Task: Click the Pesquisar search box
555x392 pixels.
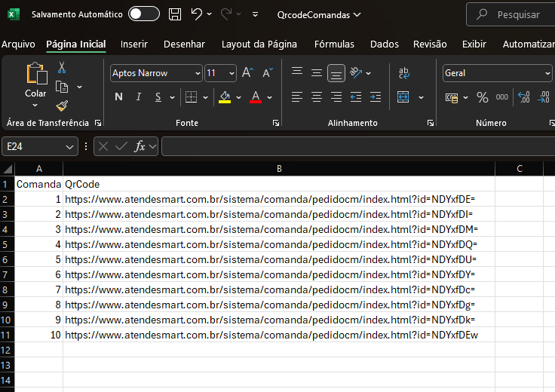Action: coord(511,14)
